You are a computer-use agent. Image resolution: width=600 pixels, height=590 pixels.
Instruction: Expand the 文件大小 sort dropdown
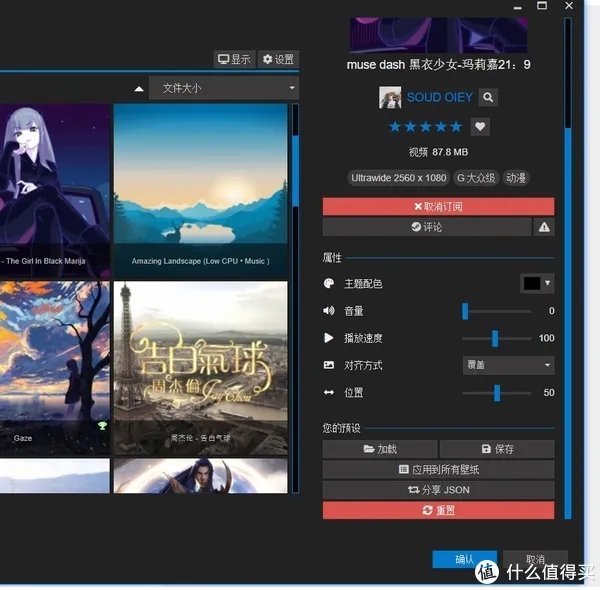tap(224, 88)
